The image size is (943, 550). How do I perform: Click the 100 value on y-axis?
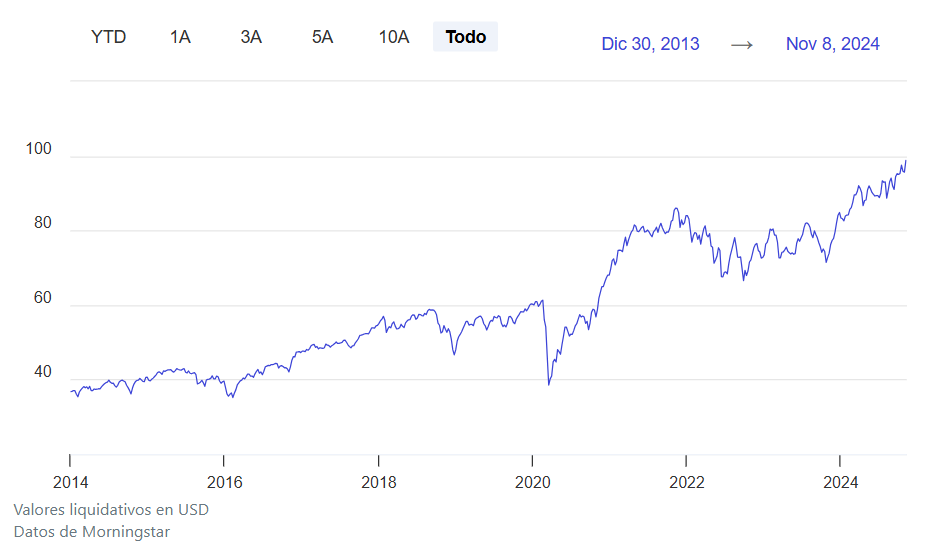(38, 149)
